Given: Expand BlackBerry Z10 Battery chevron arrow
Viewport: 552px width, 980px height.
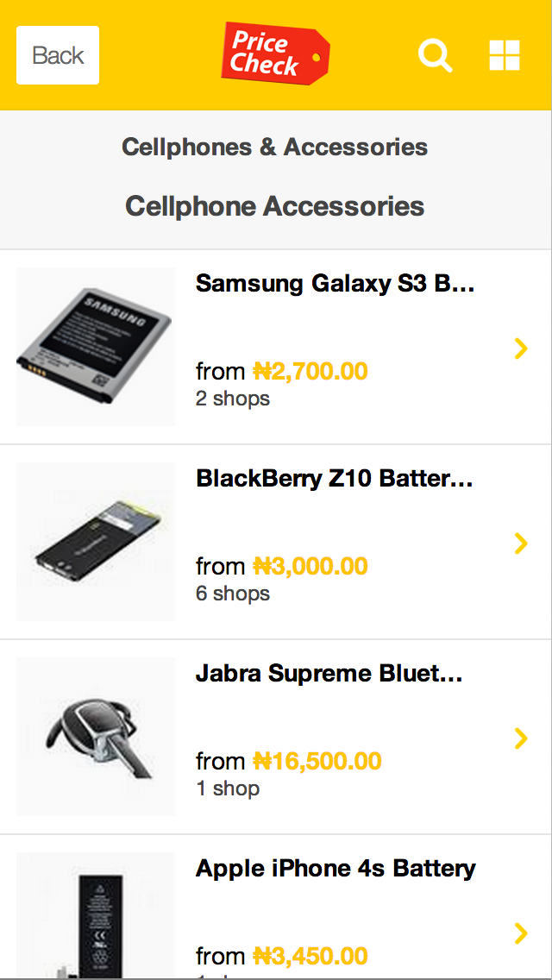Looking at the screenshot, I should point(521,543).
